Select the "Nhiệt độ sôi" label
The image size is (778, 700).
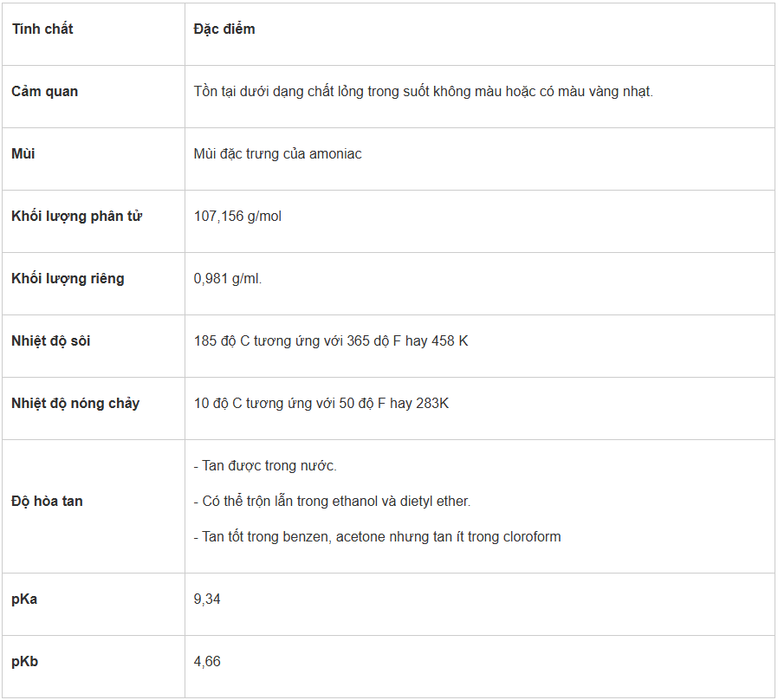[51, 341]
